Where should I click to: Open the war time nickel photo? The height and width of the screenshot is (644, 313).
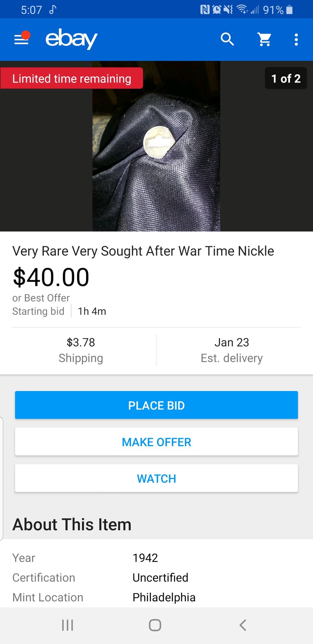pos(156,146)
